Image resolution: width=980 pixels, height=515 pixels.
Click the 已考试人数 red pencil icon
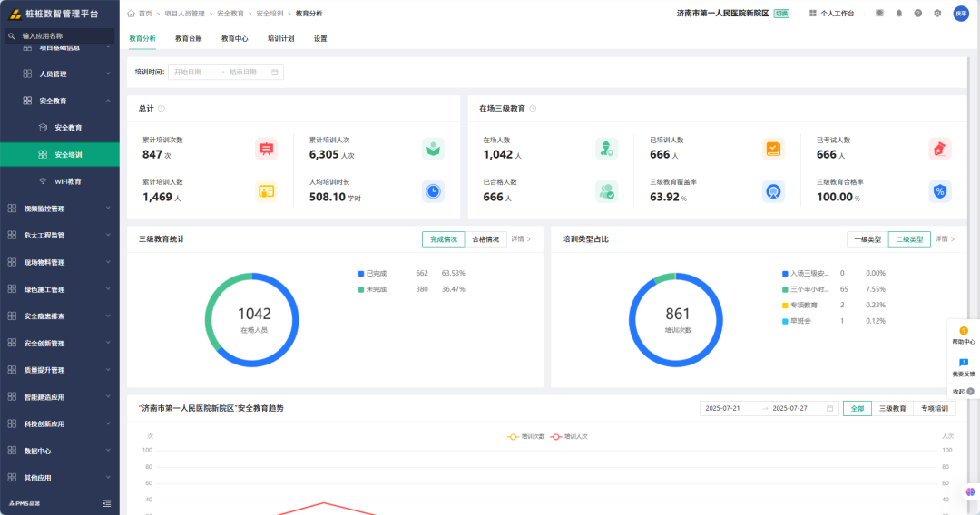[940, 150]
